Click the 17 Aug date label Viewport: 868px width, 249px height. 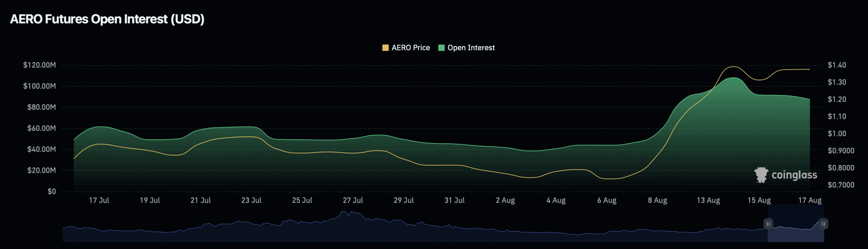coord(810,200)
